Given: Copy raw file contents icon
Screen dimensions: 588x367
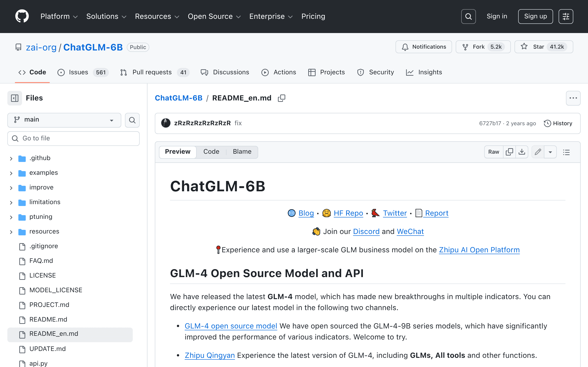Looking at the screenshot, I should [509, 152].
